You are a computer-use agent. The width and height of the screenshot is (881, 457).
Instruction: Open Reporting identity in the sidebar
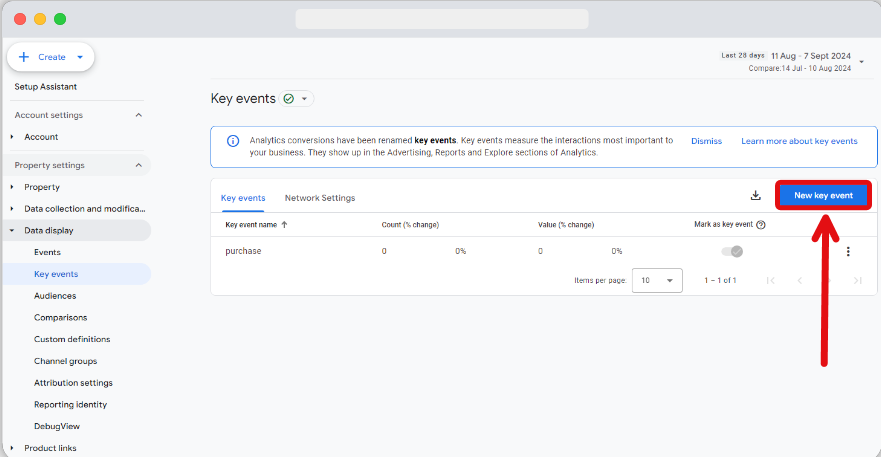pyautogui.click(x=70, y=405)
